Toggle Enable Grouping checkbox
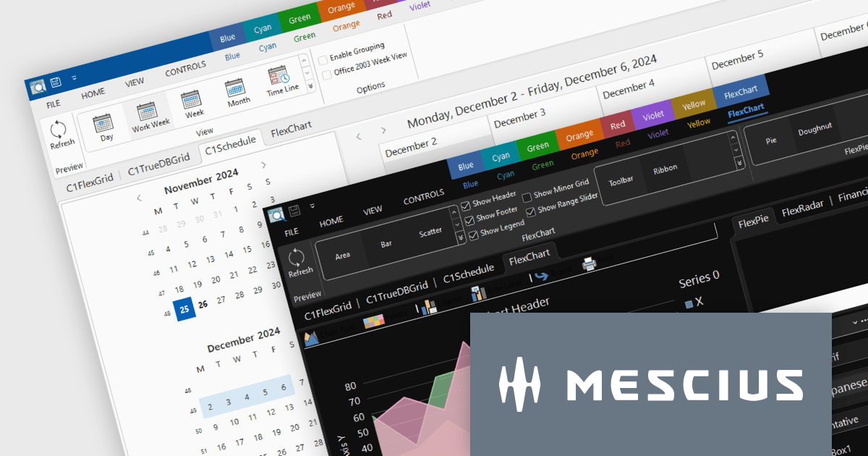 pyautogui.click(x=323, y=60)
